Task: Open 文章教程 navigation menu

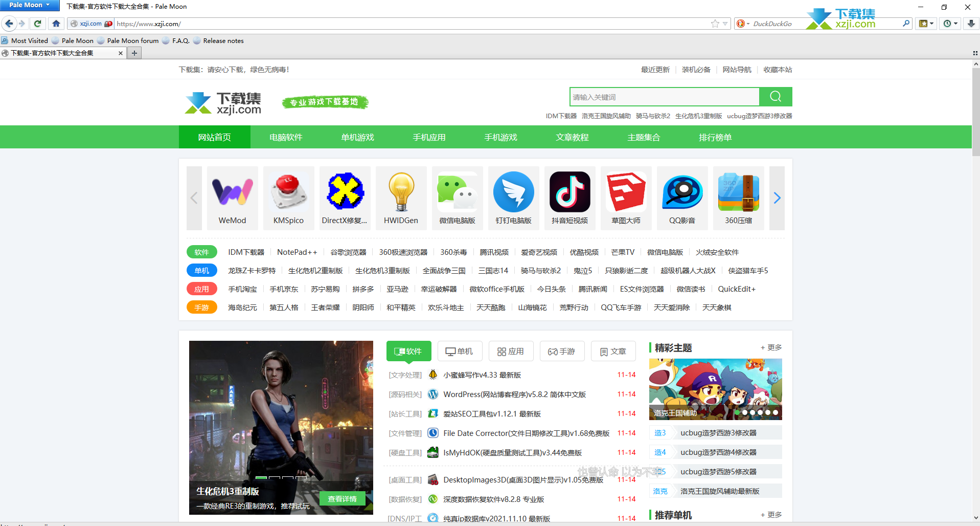Action: (x=573, y=137)
